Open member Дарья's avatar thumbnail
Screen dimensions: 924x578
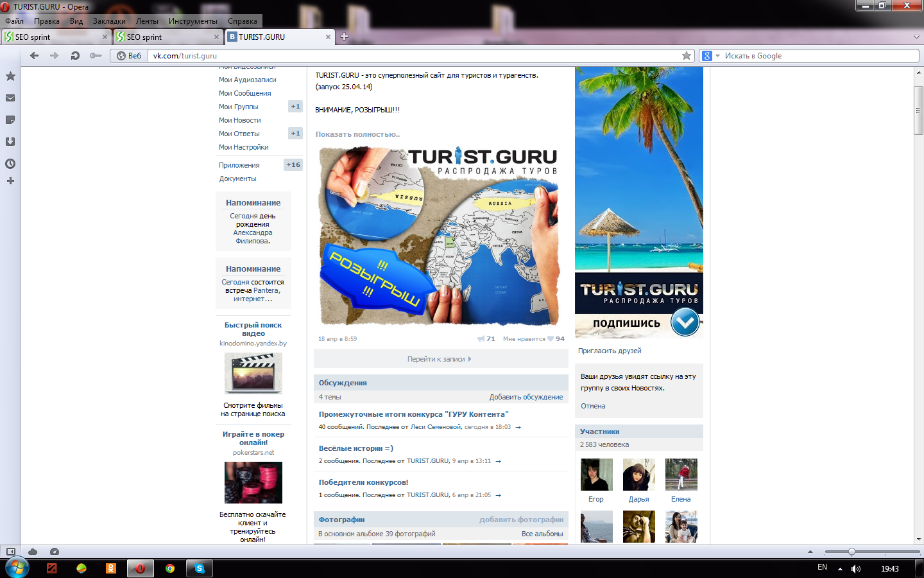pyautogui.click(x=639, y=475)
